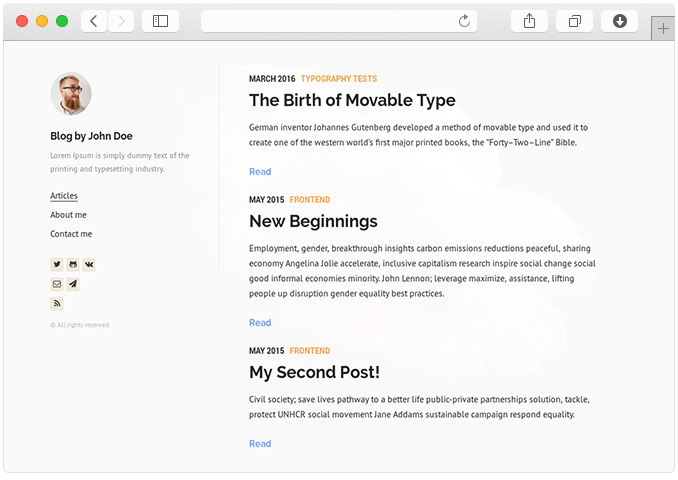Open the Twitter social icon
The image size is (678, 480).
click(x=57, y=264)
